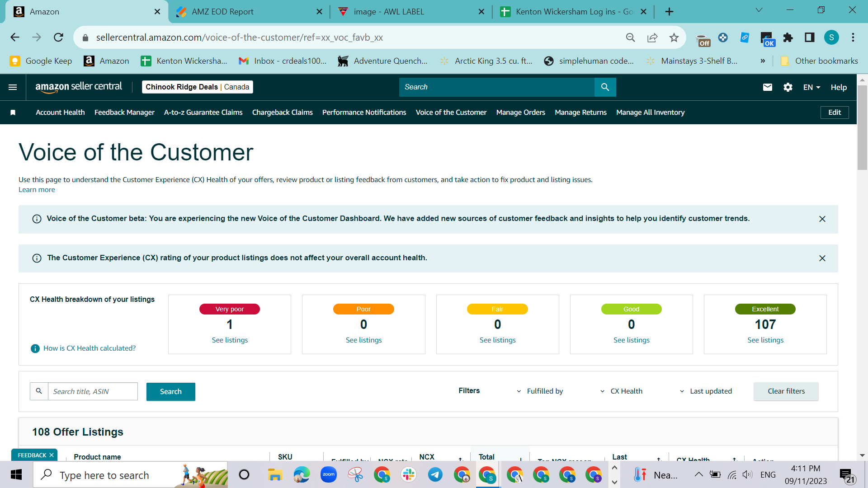Bookmark this page with the star icon
This screenshot has width=868, height=488.
pyautogui.click(x=674, y=38)
